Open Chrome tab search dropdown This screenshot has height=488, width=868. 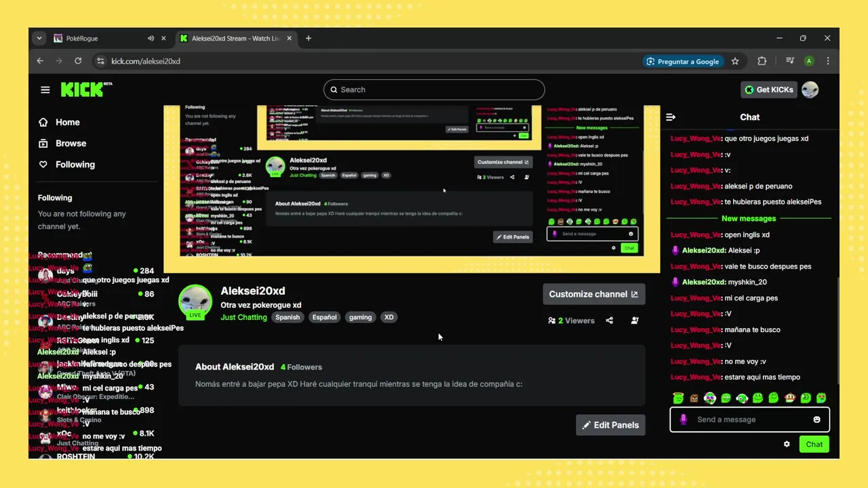(x=39, y=39)
